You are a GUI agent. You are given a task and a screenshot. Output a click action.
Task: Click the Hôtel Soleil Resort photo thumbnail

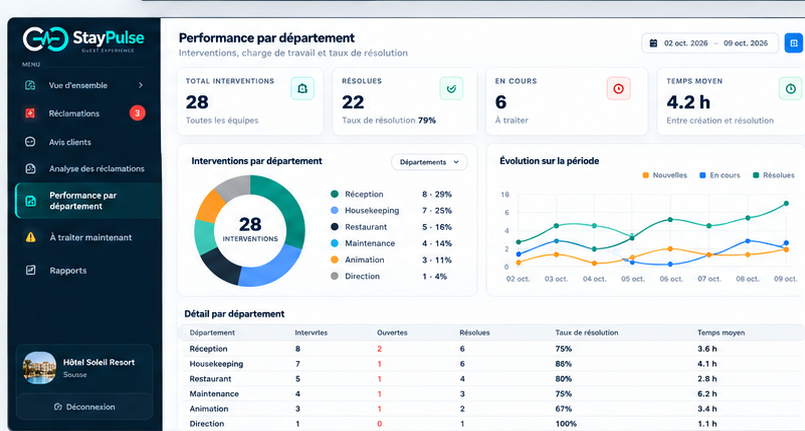[40, 367]
